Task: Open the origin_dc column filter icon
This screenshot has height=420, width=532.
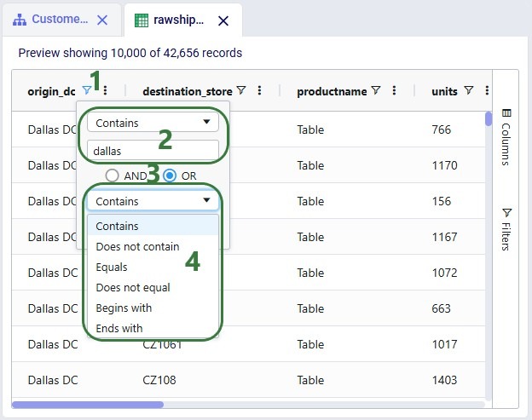Action: tap(87, 90)
